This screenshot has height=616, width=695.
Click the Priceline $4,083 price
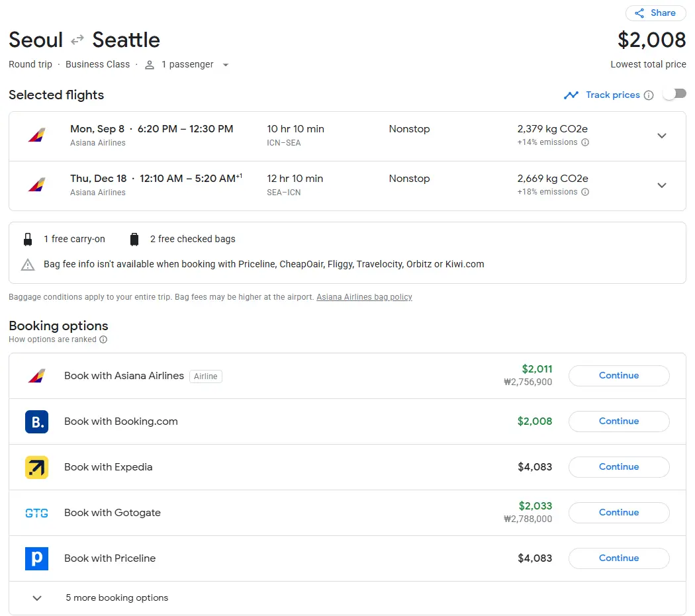pos(535,558)
